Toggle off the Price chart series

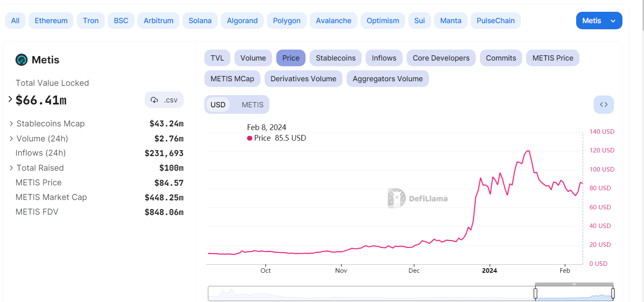pos(291,58)
